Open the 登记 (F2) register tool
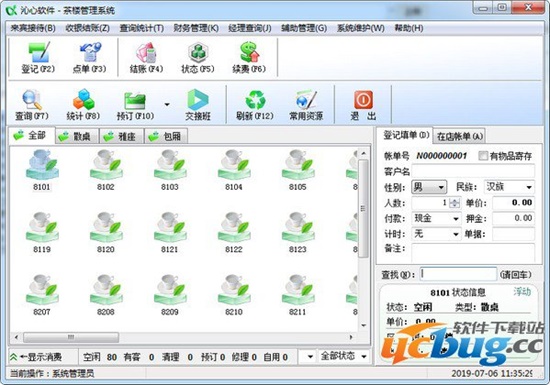This screenshot has height=385, width=550. (x=38, y=58)
